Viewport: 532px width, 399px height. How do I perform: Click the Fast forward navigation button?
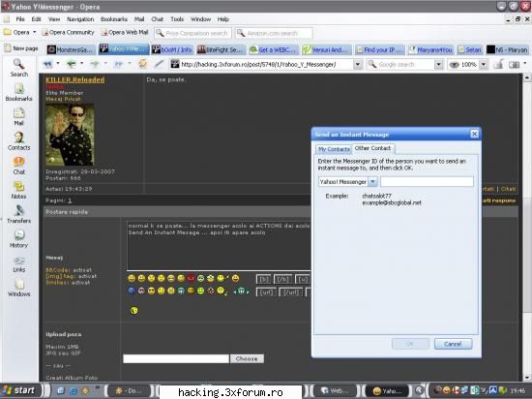[118, 64]
